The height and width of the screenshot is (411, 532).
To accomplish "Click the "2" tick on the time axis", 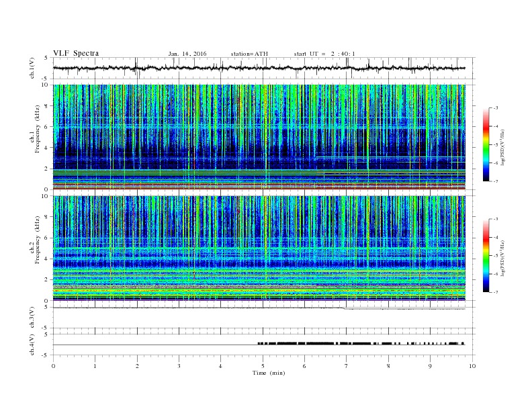I will click(x=137, y=366).
